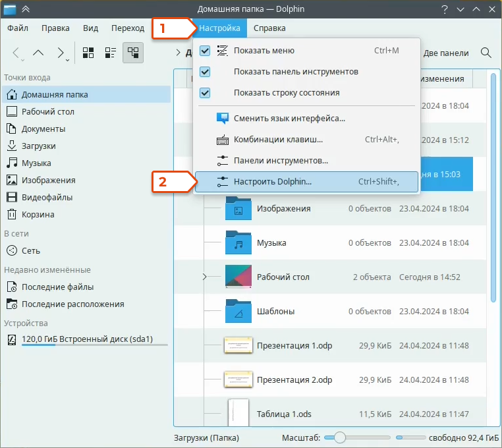
Task: Open Последние файлы in the sidebar
Action: [x=86, y=287]
